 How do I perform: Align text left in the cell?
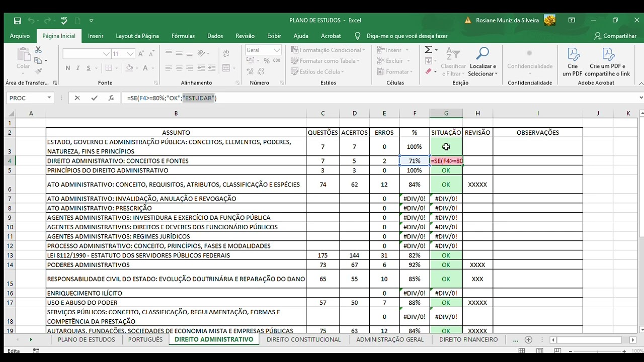click(x=169, y=68)
